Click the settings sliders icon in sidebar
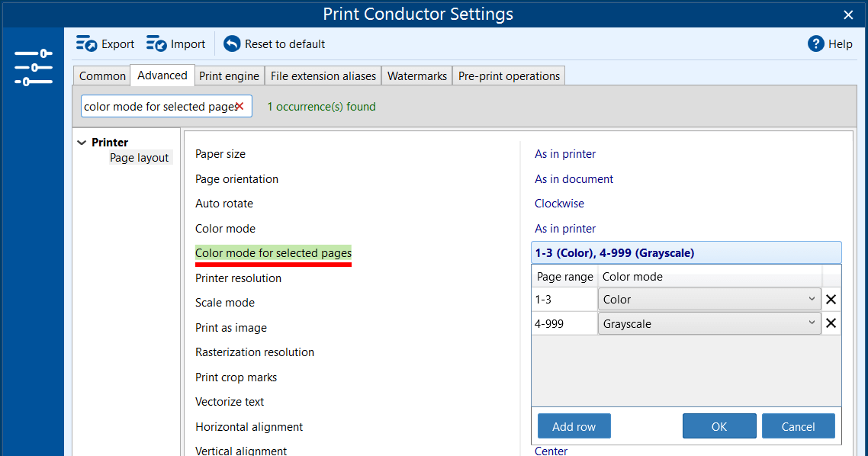The image size is (868, 456). tap(33, 68)
